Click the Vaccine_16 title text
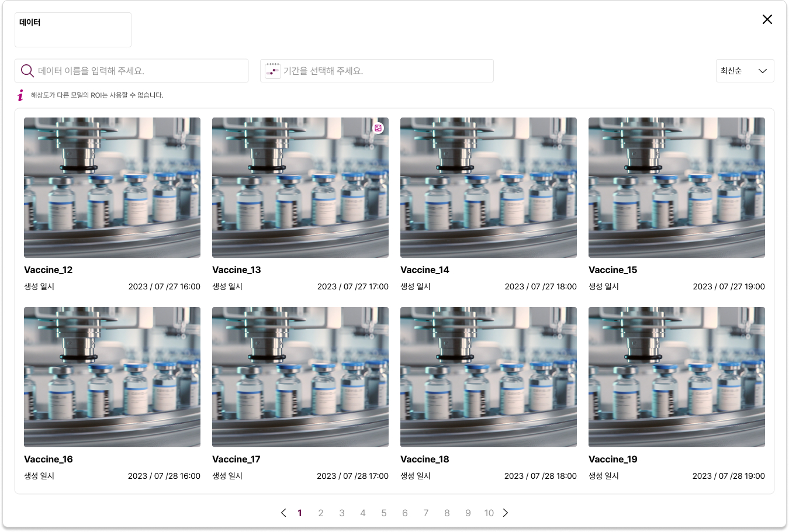 click(49, 459)
